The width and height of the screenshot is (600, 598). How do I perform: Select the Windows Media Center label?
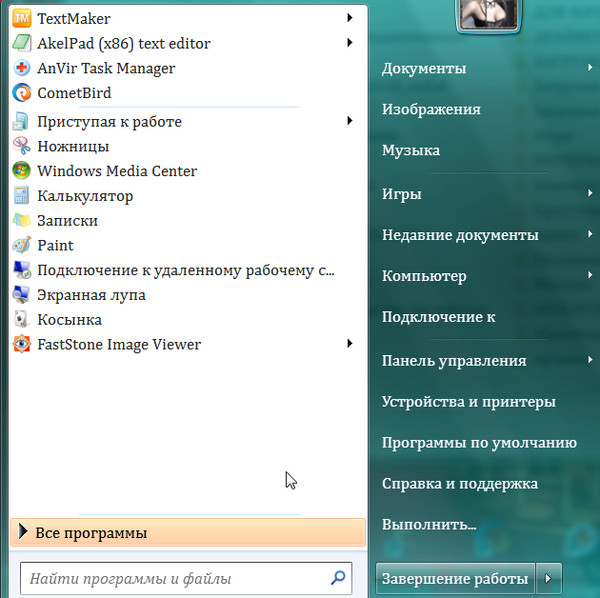click(x=117, y=171)
